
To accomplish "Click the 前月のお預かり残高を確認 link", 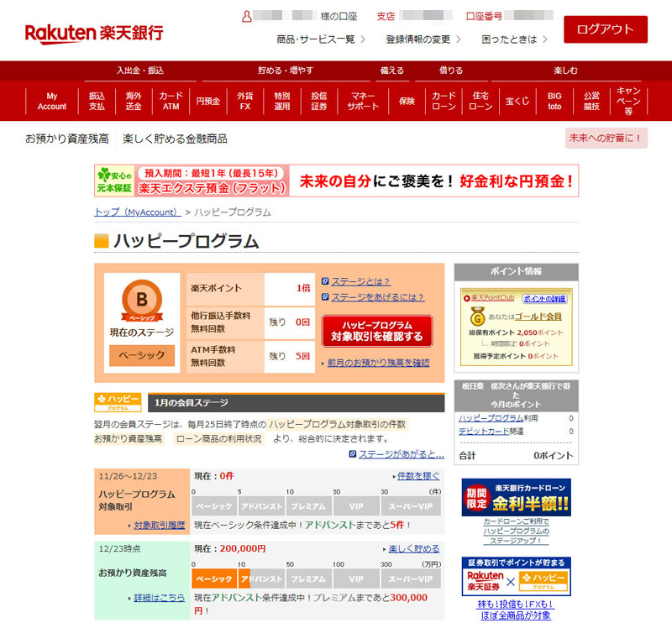I will click(x=378, y=363).
